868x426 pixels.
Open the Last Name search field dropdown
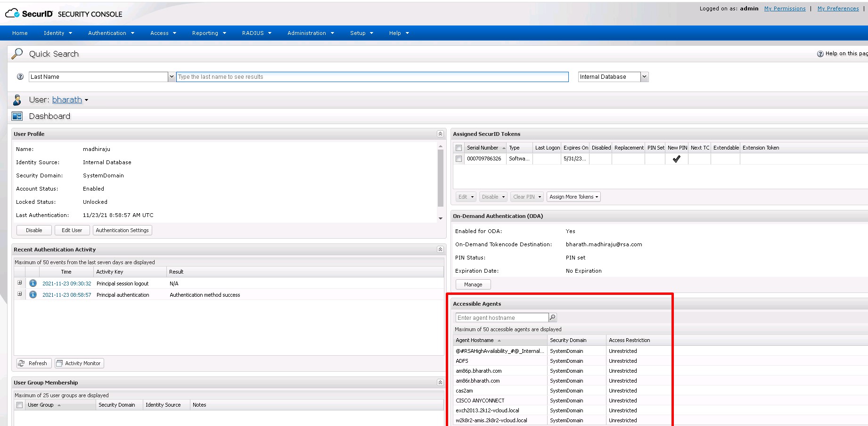coord(172,77)
